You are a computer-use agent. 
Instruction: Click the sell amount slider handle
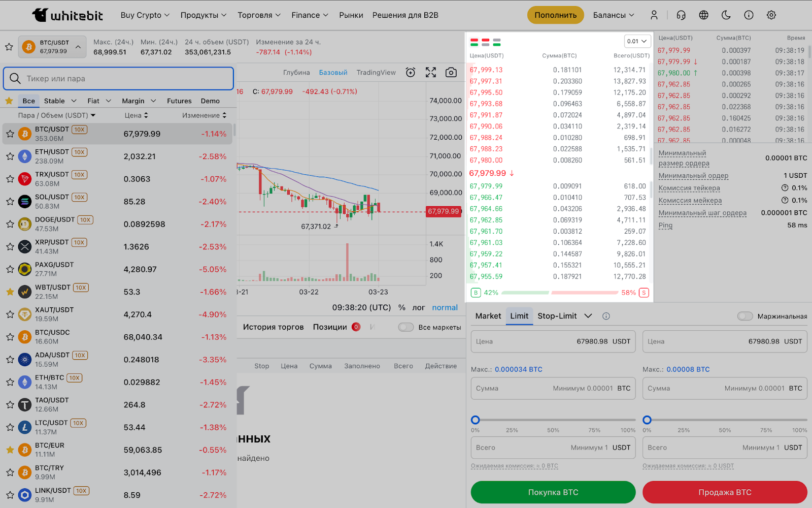pyautogui.click(x=647, y=420)
